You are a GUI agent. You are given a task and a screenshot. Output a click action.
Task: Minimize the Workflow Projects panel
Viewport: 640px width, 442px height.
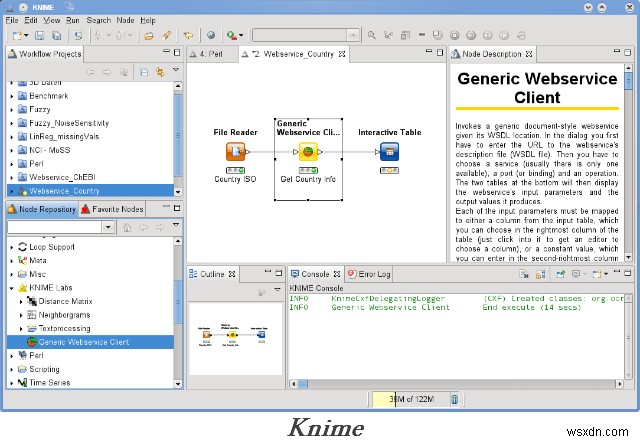tap(166, 52)
